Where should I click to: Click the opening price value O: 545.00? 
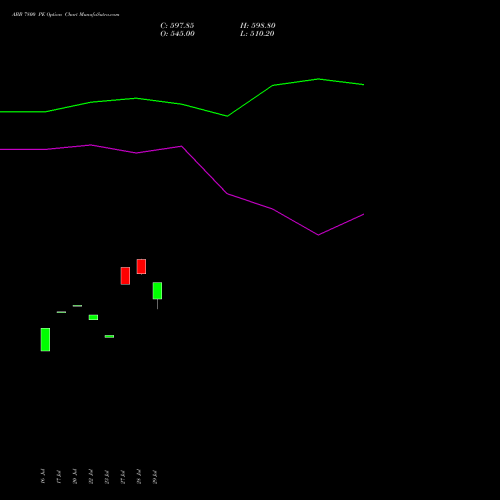tap(177, 34)
